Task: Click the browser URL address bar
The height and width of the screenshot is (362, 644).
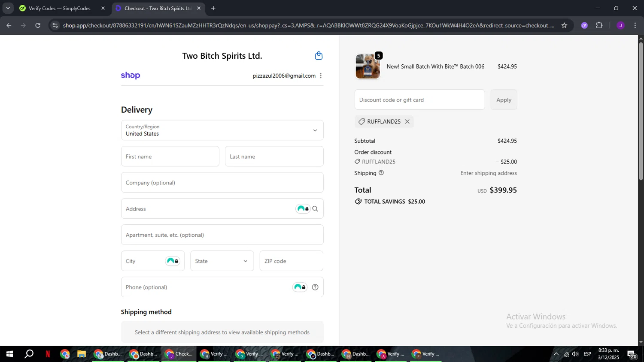Action: pos(308,25)
